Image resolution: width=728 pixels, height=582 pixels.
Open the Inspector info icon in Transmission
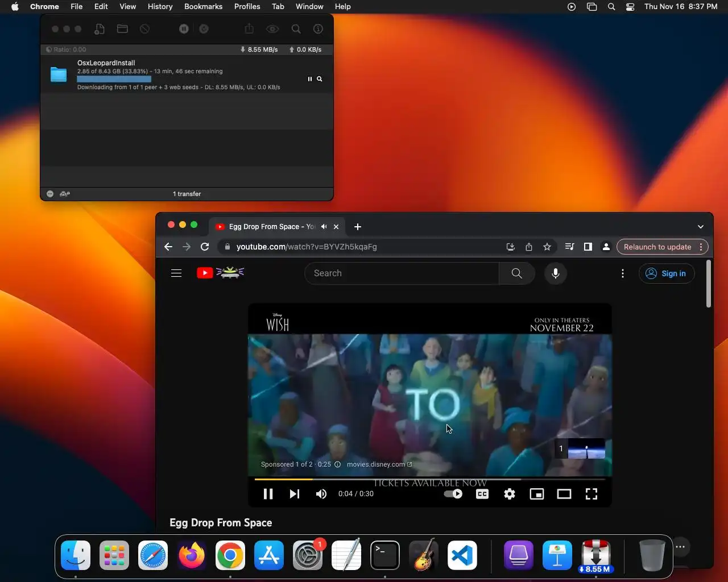[318, 29]
